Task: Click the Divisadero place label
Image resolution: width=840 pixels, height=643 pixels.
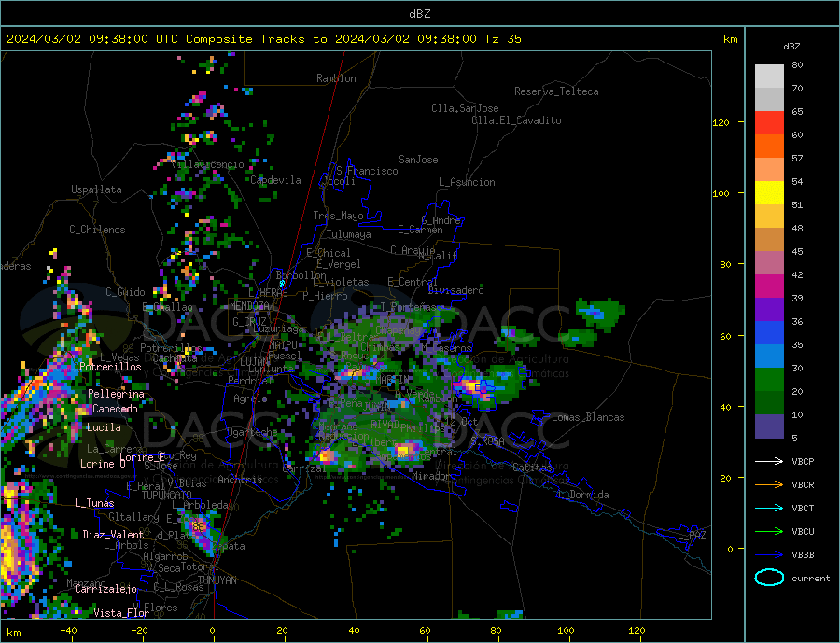Action: (455, 290)
